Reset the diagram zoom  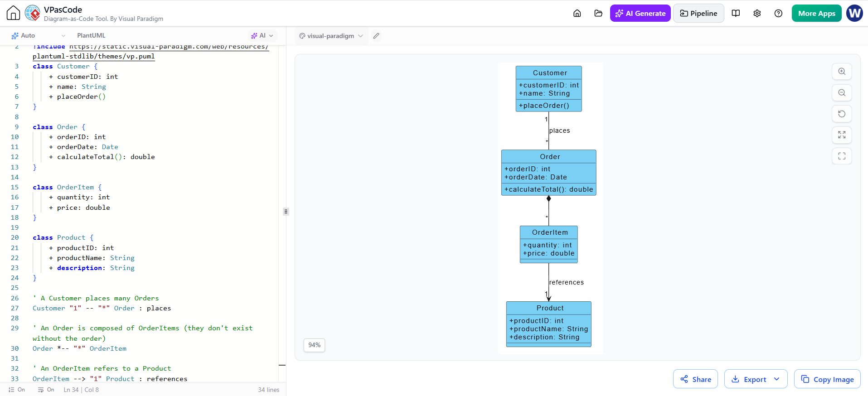click(842, 114)
